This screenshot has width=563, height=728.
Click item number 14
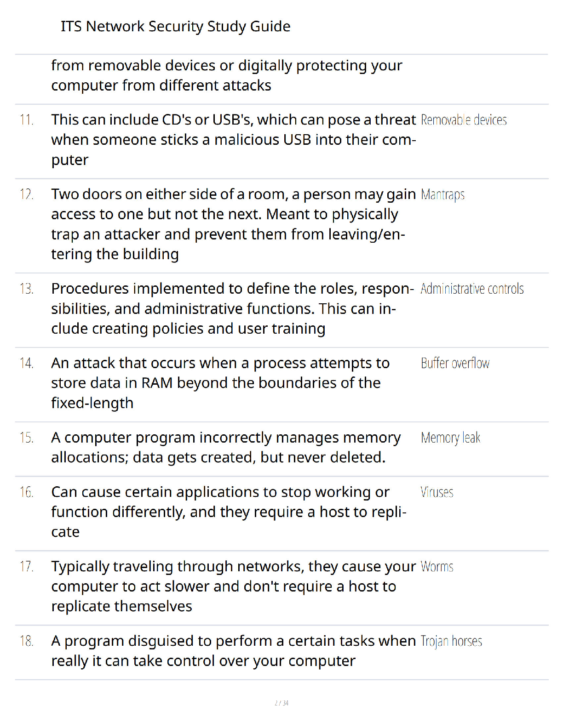coord(27,363)
